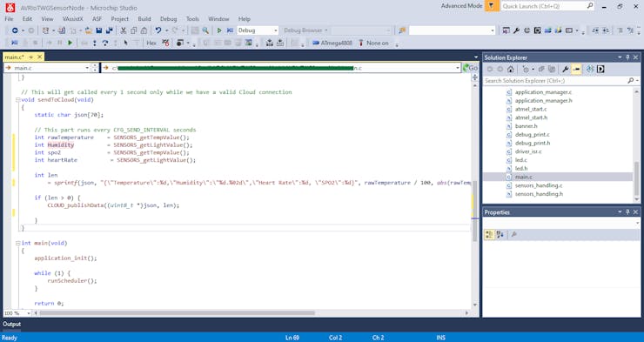This screenshot has width=644, height=342.
Task: Click the Categorized view icon in Properties
Action: 489,234
